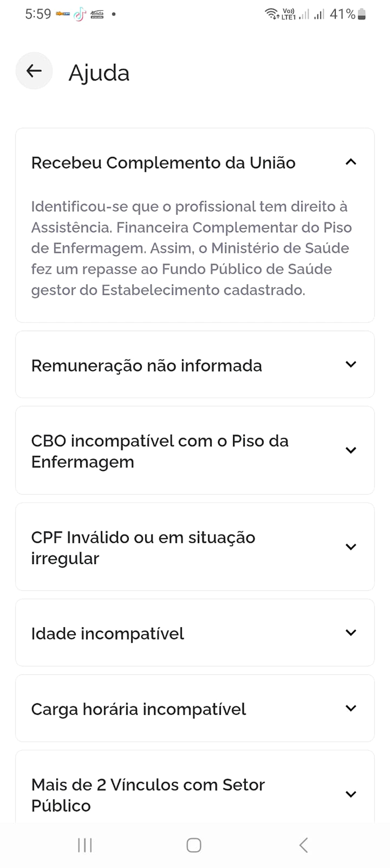Expand the Carga horária incompatível chevron
The width and height of the screenshot is (390, 868).
point(350,709)
